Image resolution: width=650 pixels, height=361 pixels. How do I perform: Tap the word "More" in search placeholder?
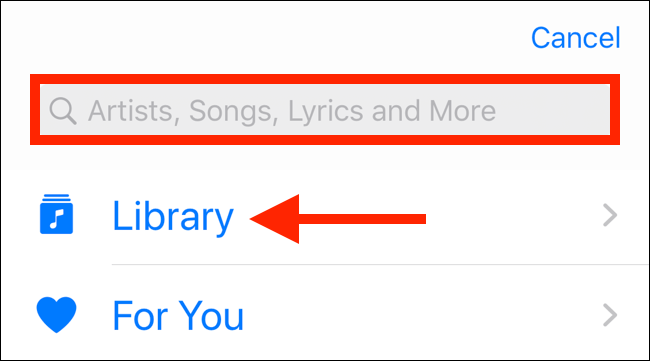(x=462, y=111)
